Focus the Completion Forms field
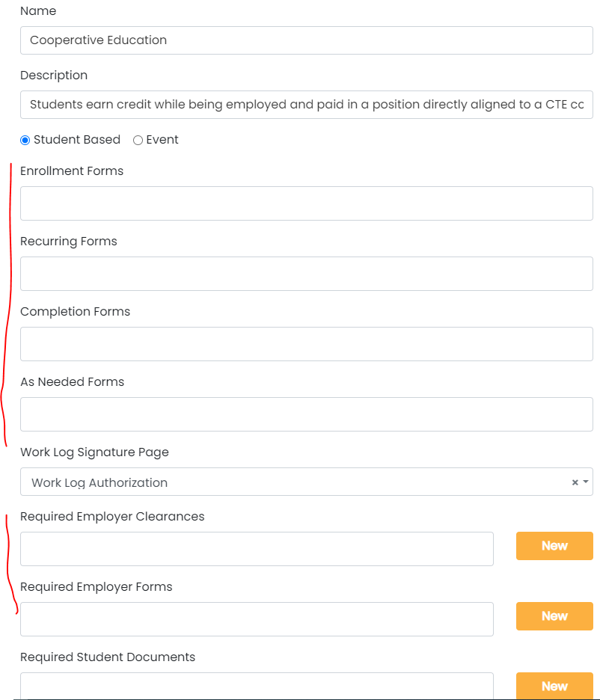The image size is (600, 700). 306,344
